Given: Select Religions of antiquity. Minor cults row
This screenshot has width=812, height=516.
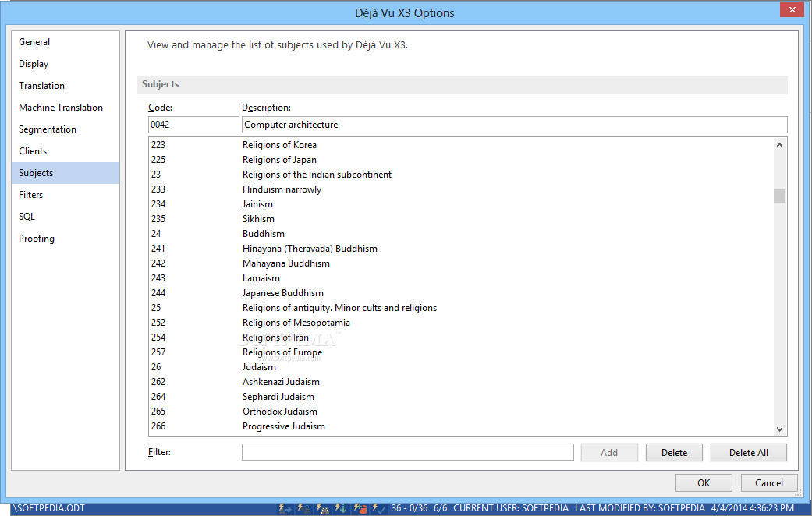Looking at the screenshot, I should click(x=461, y=307).
